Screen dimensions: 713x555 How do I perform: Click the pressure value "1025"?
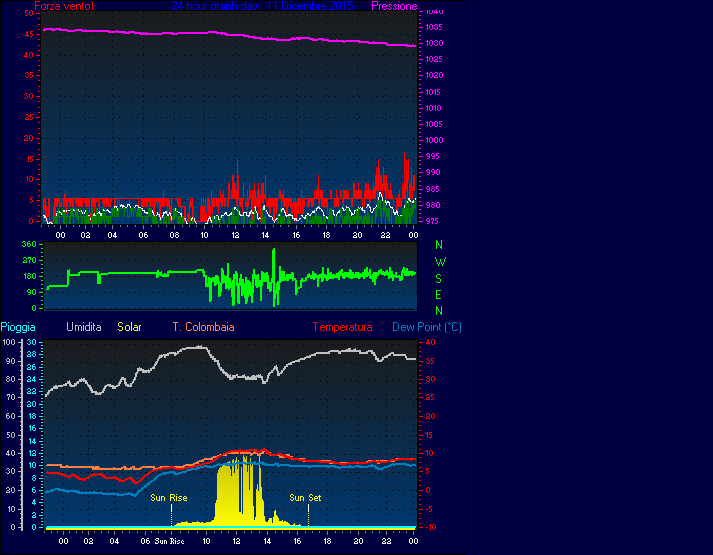pos(434,59)
